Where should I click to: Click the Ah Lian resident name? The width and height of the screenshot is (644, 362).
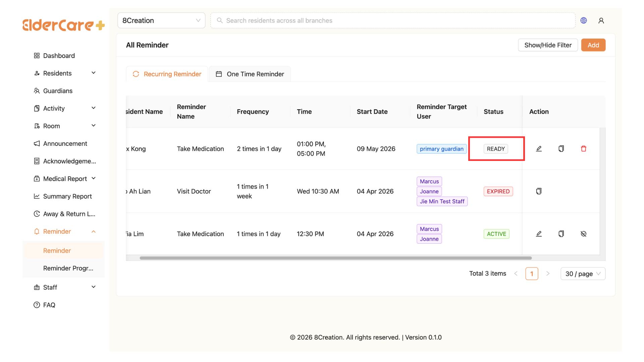[138, 191]
